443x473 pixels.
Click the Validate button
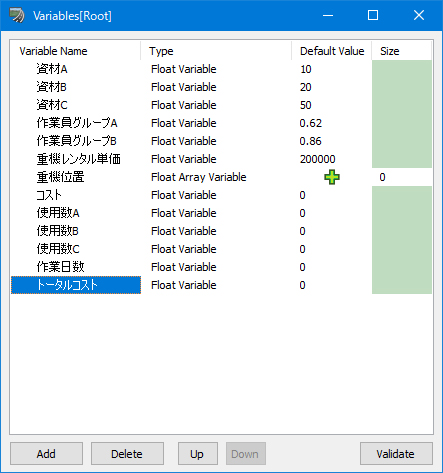[396, 454]
